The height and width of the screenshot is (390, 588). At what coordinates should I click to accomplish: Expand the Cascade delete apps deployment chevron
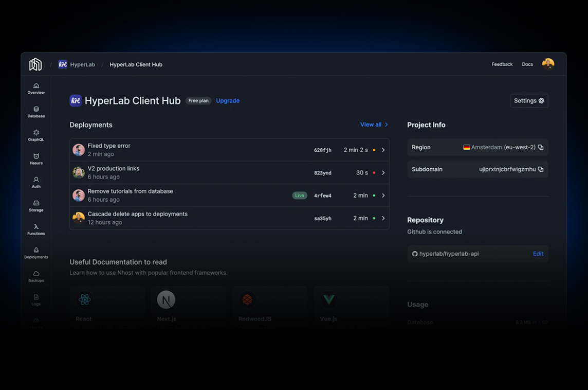coord(383,218)
